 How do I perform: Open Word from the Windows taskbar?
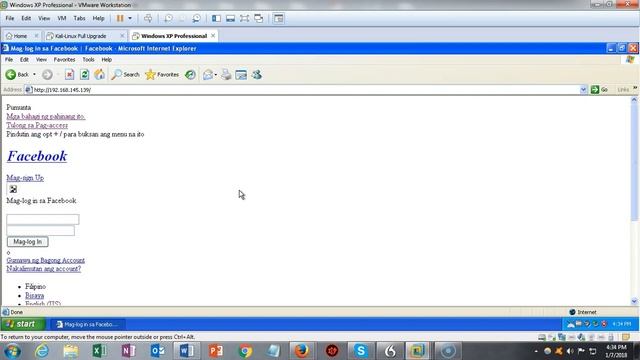click(x=187, y=351)
